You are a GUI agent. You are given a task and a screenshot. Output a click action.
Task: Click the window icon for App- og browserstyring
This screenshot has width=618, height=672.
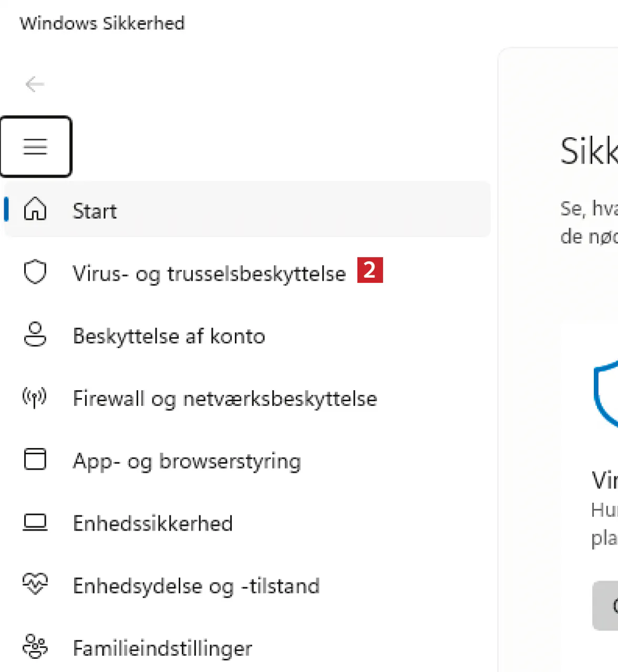coord(35,459)
